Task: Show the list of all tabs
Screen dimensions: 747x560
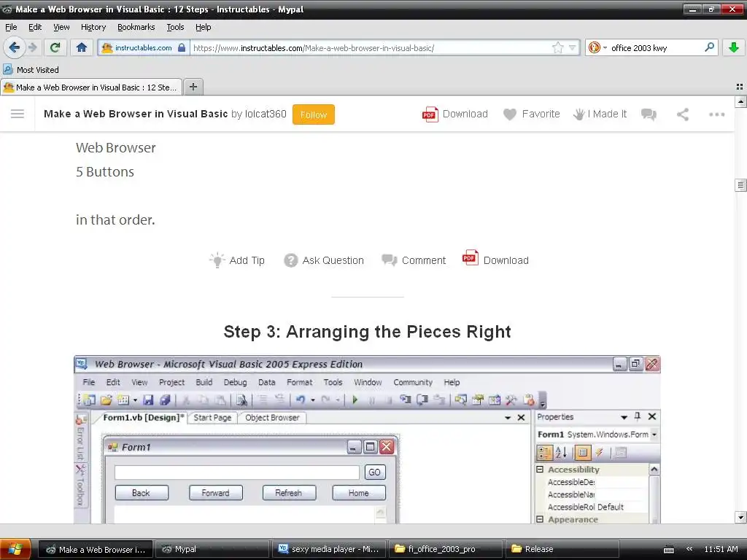Action: tap(740, 87)
